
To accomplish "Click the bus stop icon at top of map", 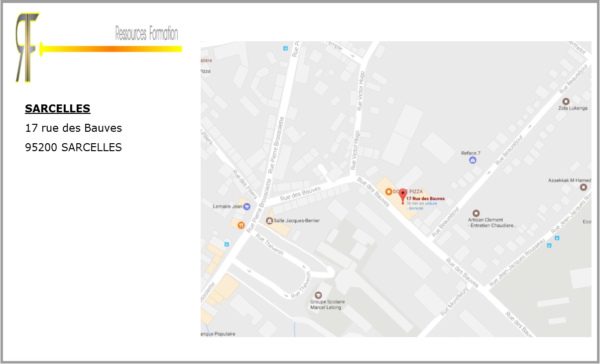I will click(285, 48).
